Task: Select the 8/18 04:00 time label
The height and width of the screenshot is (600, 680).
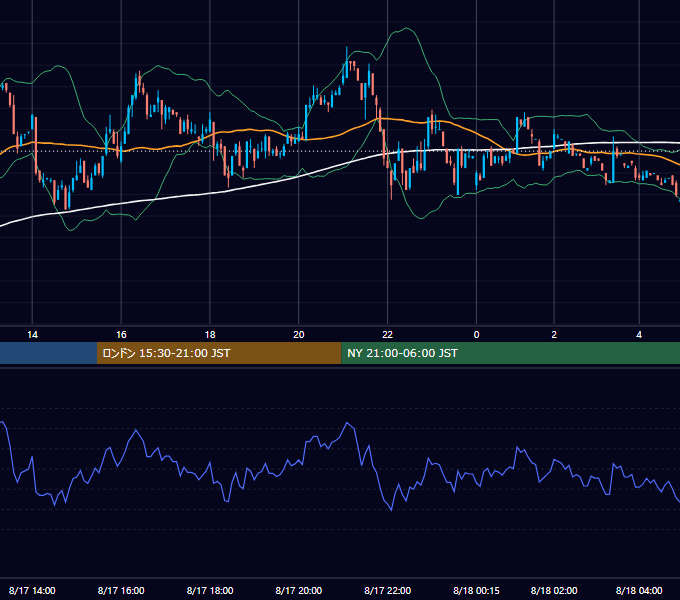Action: tap(639, 590)
